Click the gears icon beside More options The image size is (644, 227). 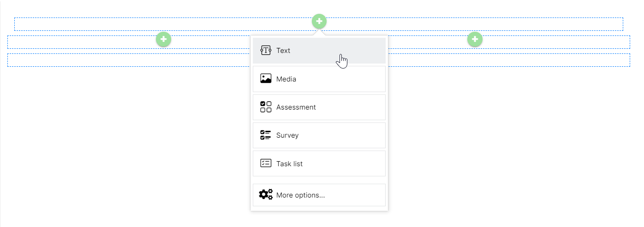pyautogui.click(x=266, y=194)
